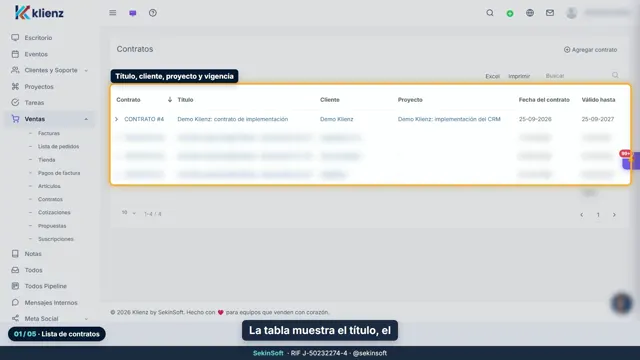Viewport: 640px width, 360px height.
Task: Go to previous page arrow
Action: 582,215
